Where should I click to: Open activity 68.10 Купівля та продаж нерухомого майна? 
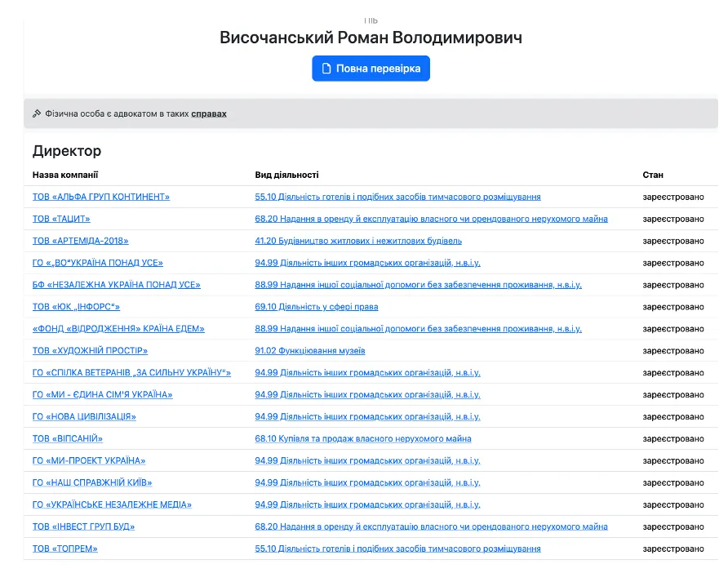click(x=363, y=439)
